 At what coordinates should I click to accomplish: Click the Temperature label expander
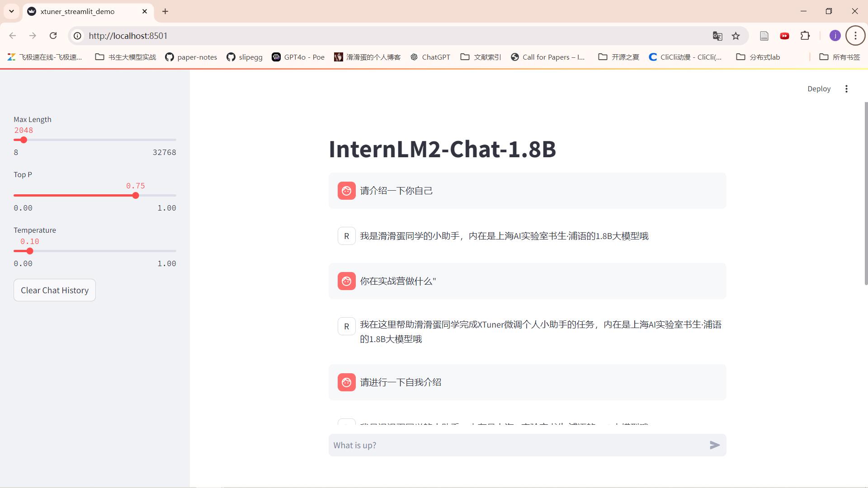(34, 230)
